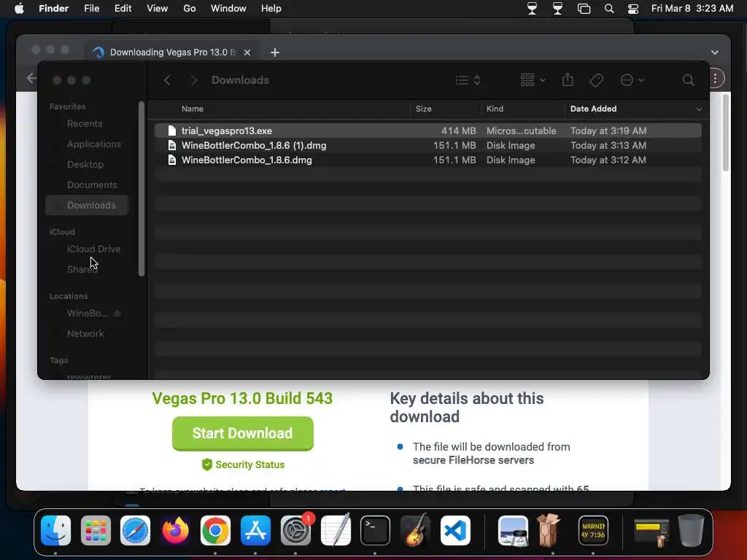The height and width of the screenshot is (560, 747).
Task: Sort by the Size column header
Action: tap(424, 109)
